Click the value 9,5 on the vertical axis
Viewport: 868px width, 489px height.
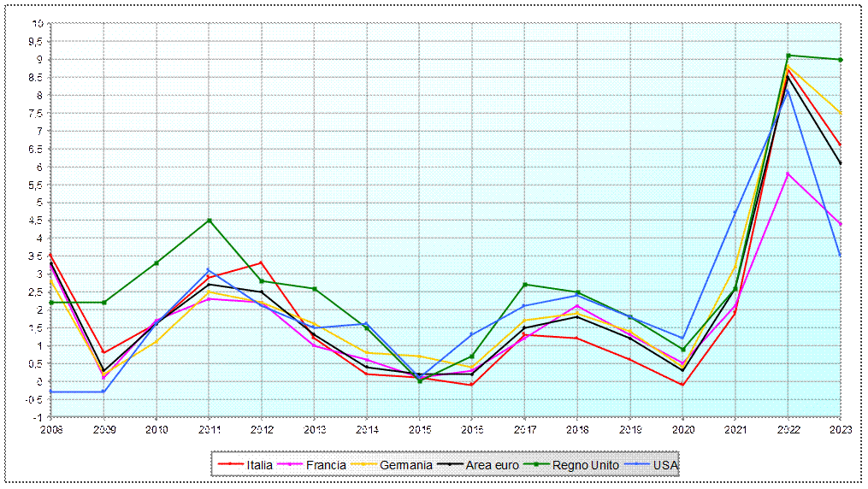pyautogui.click(x=37, y=42)
